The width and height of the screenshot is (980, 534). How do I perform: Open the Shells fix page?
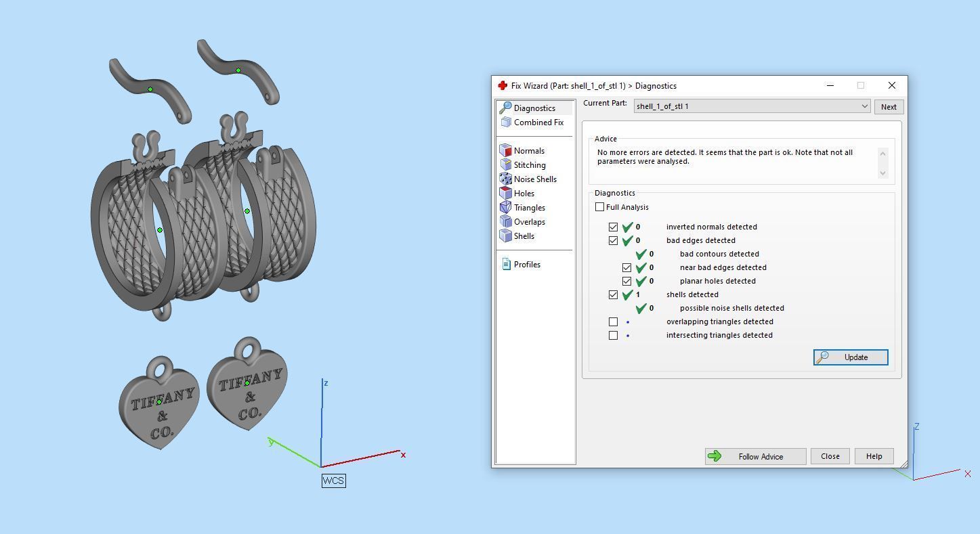pos(524,236)
